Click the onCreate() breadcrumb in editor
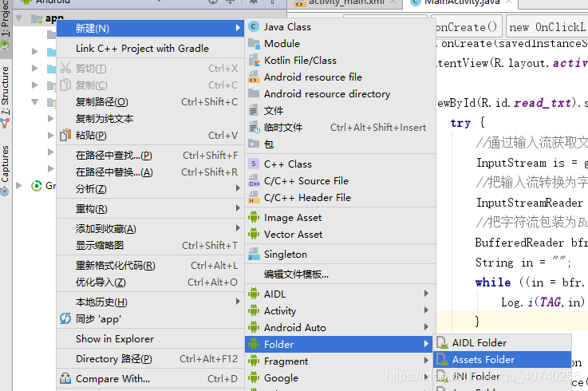This screenshot has width=588, height=391. point(467,27)
